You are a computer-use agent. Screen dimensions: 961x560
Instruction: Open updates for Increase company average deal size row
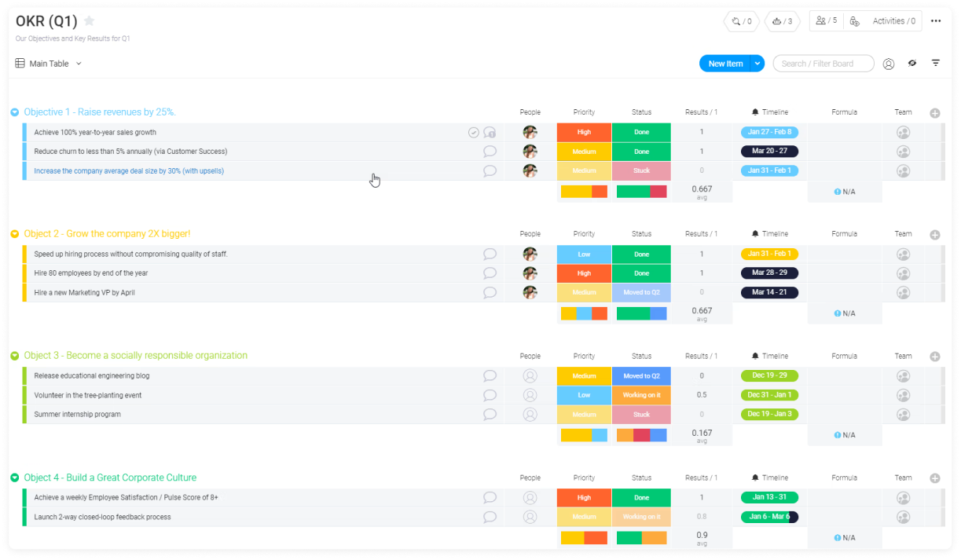pyautogui.click(x=490, y=170)
